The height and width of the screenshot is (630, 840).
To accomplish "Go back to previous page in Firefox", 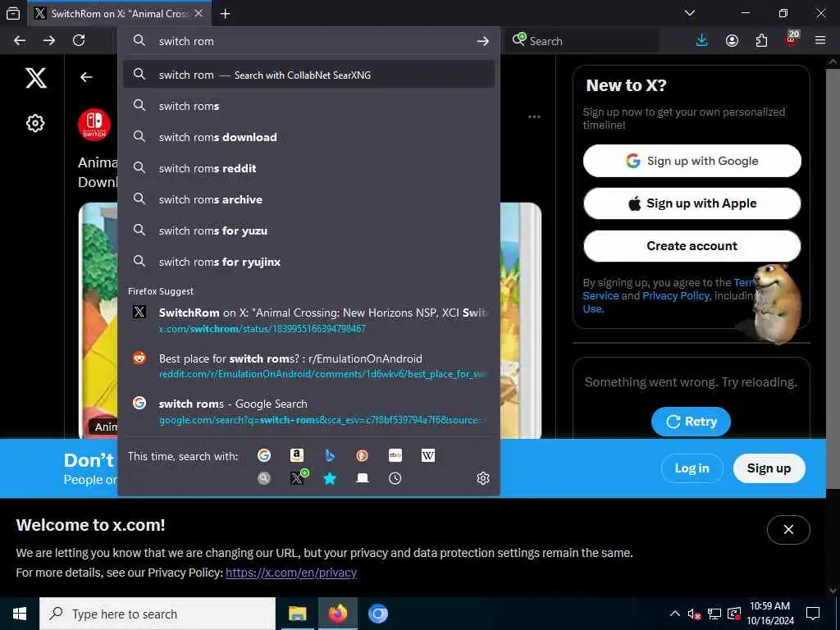I will [20, 41].
